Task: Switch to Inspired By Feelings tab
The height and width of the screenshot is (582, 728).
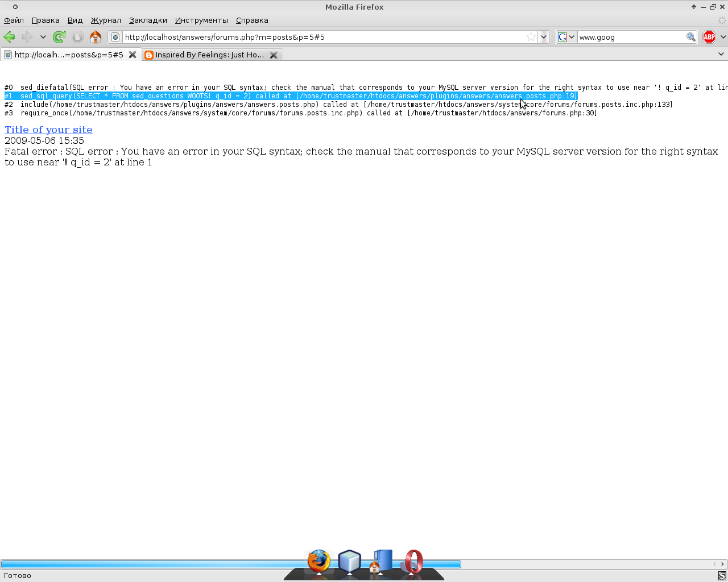Action: (x=209, y=55)
